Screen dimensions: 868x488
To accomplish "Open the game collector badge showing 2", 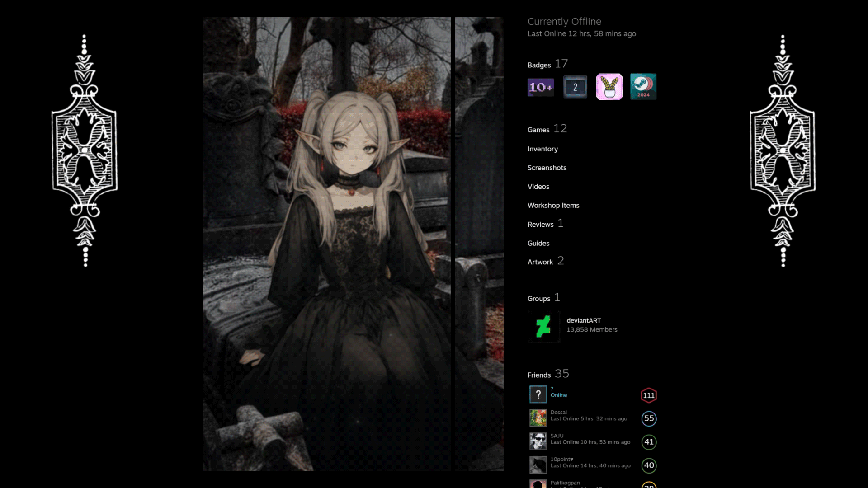I will (x=575, y=87).
